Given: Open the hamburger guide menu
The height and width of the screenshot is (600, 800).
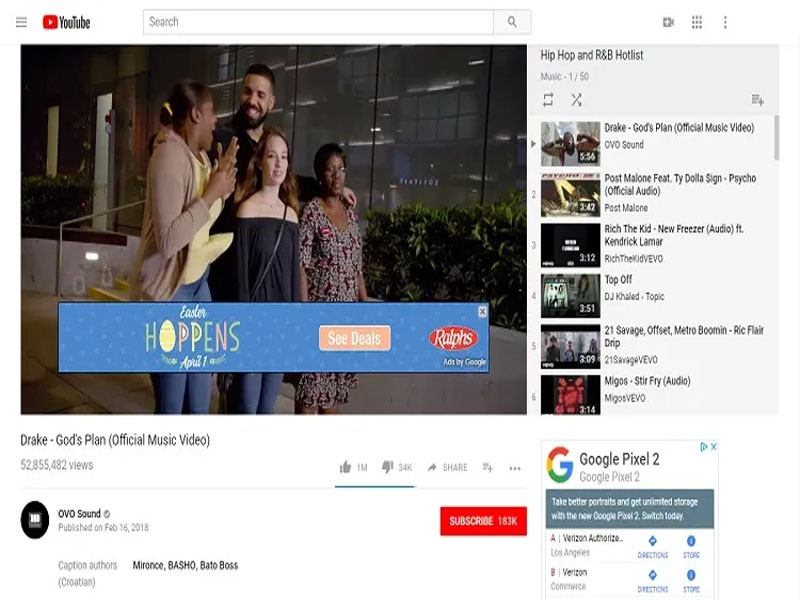Looking at the screenshot, I should pyautogui.click(x=21, y=22).
